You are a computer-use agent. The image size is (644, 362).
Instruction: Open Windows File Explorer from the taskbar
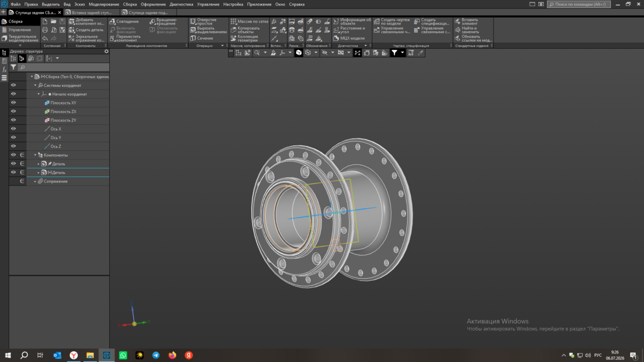[x=90, y=355]
